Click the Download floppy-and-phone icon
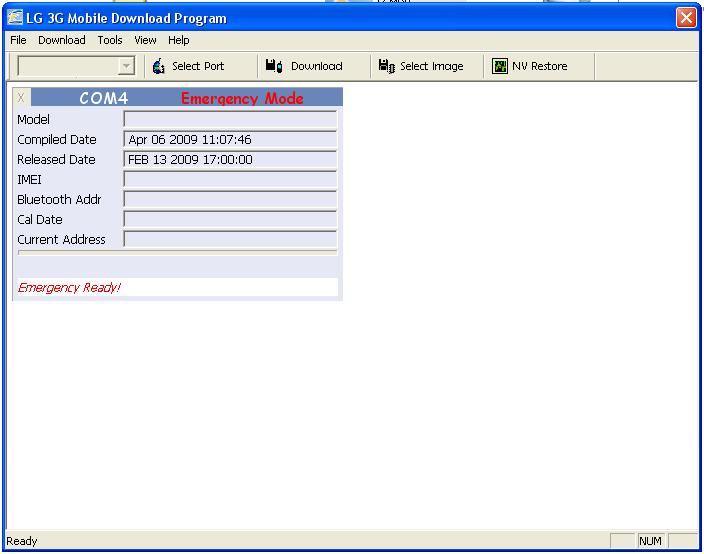This screenshot has width=704, height=554. 273,66
